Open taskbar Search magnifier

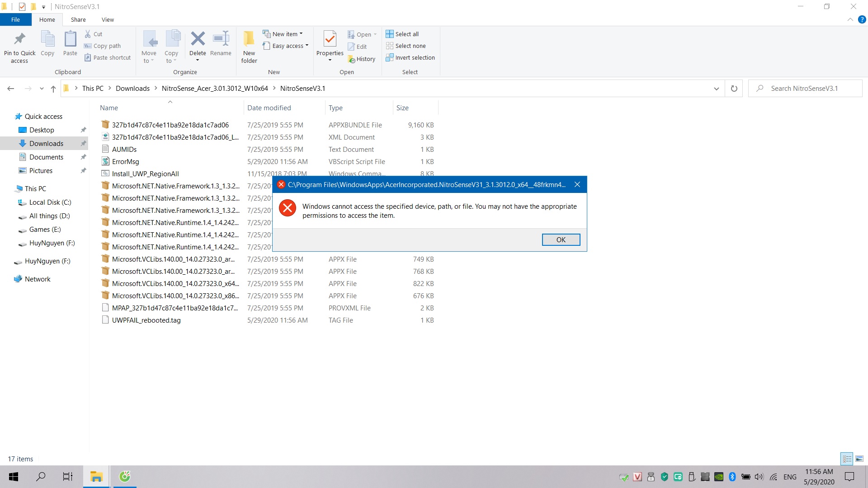point(41,477)
